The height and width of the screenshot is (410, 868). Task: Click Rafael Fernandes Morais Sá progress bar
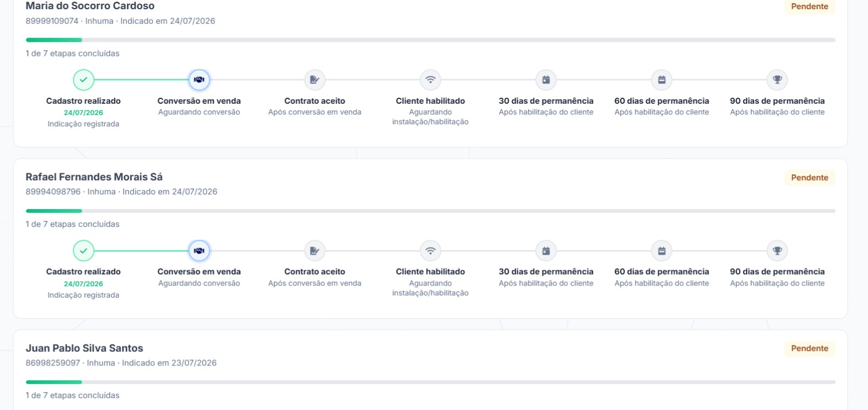(430, 211)
